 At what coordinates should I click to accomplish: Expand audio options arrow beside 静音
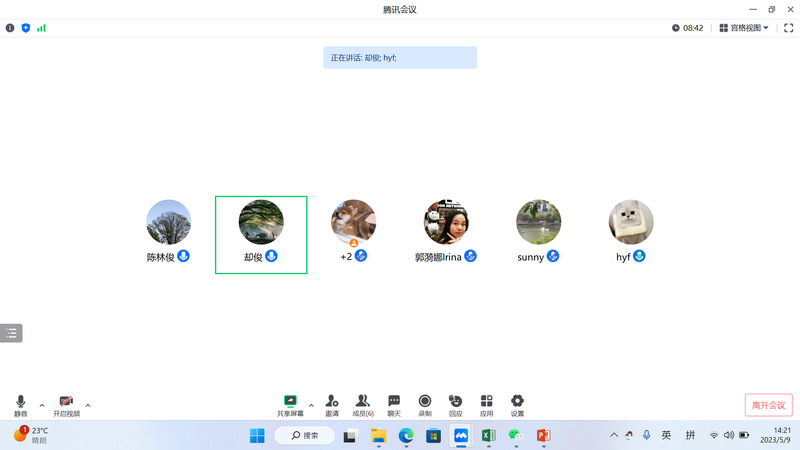coord(42,405)
